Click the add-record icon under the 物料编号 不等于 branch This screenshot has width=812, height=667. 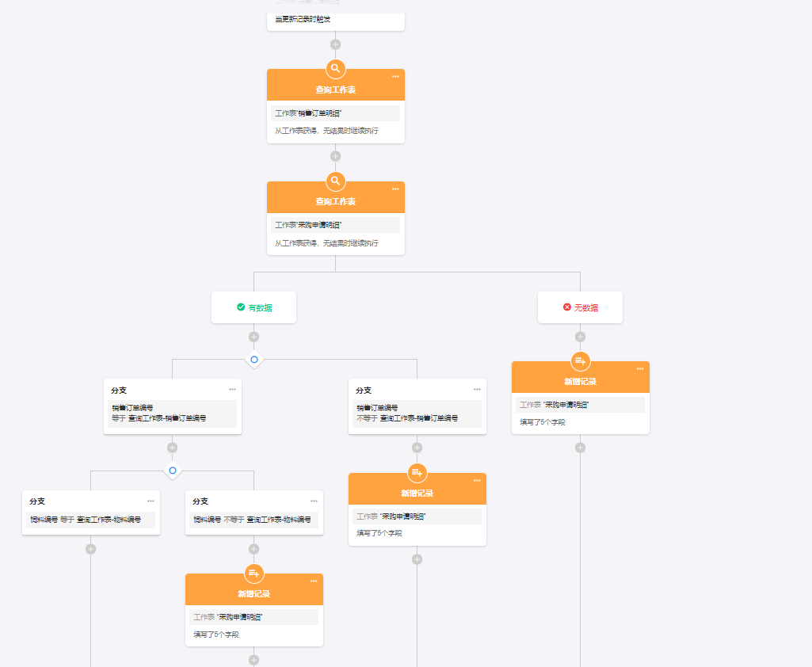point(254,574)
